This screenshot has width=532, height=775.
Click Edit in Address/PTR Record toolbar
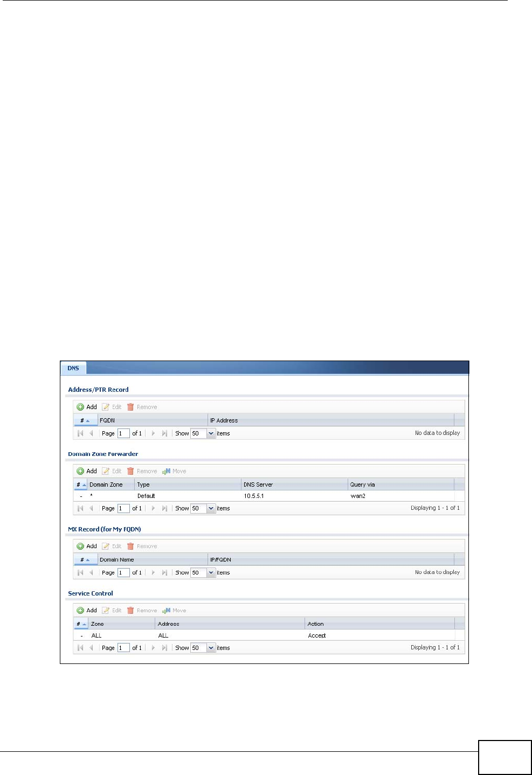pyautogui.click(x=112, y=407)
